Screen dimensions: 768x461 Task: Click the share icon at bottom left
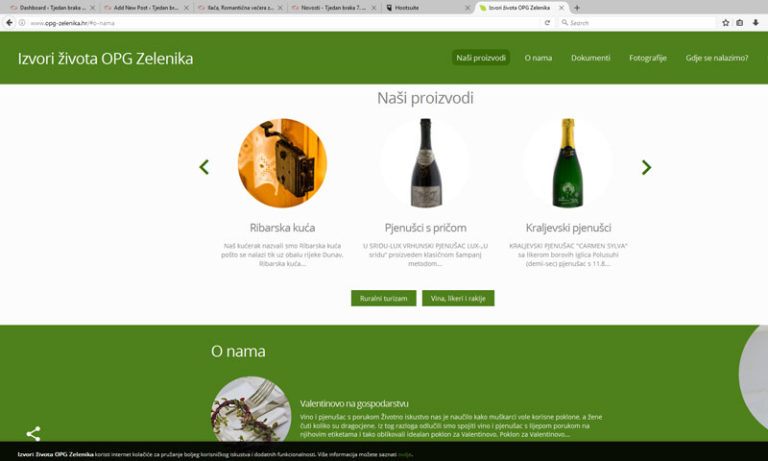tap(33, 434)
